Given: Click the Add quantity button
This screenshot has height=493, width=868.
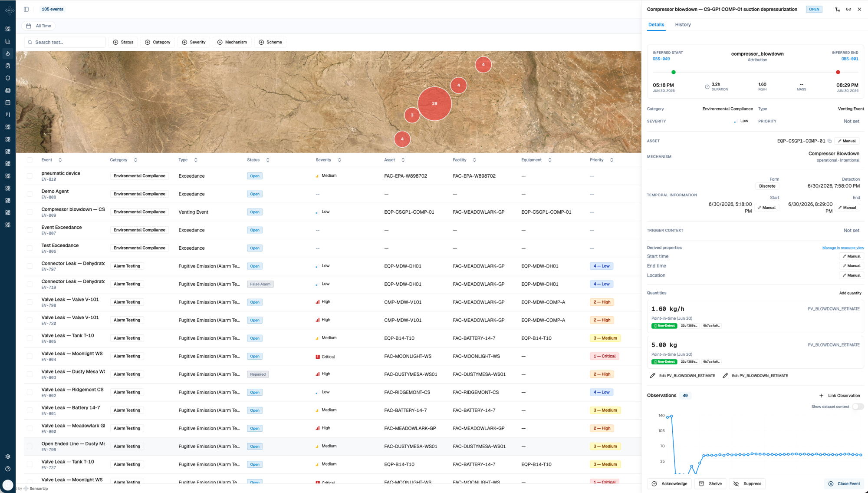Looking at the screenshot, I should coord(850,293).
